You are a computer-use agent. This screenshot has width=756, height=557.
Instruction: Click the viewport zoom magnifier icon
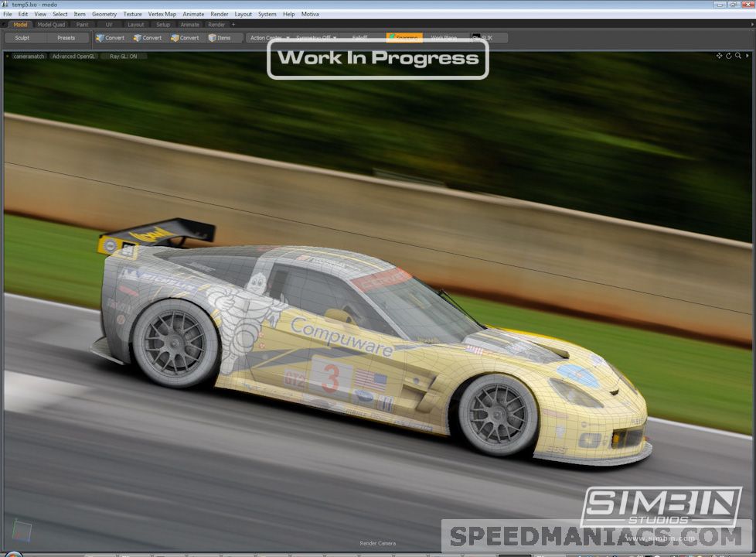738,56
